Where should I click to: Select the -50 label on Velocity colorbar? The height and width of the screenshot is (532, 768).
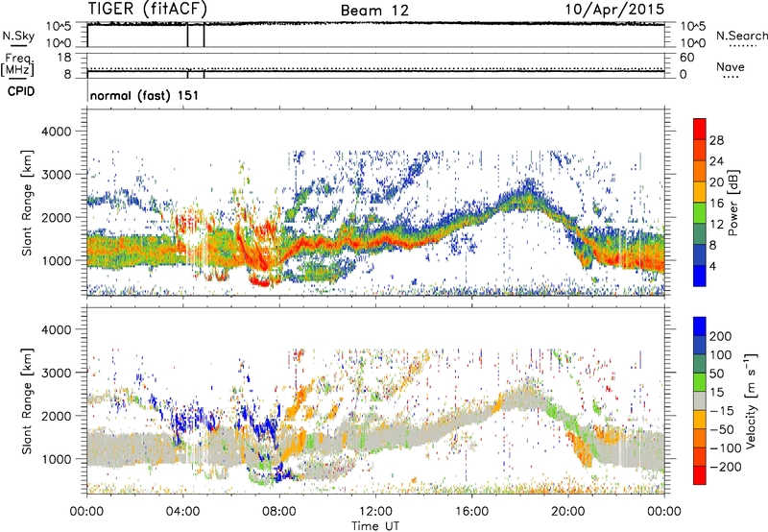tap(723, 429)
